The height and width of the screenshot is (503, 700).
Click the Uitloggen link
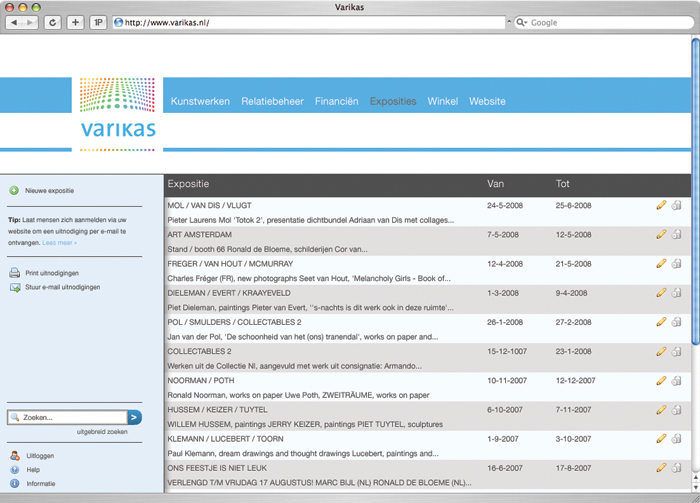[x=40, y=456]
